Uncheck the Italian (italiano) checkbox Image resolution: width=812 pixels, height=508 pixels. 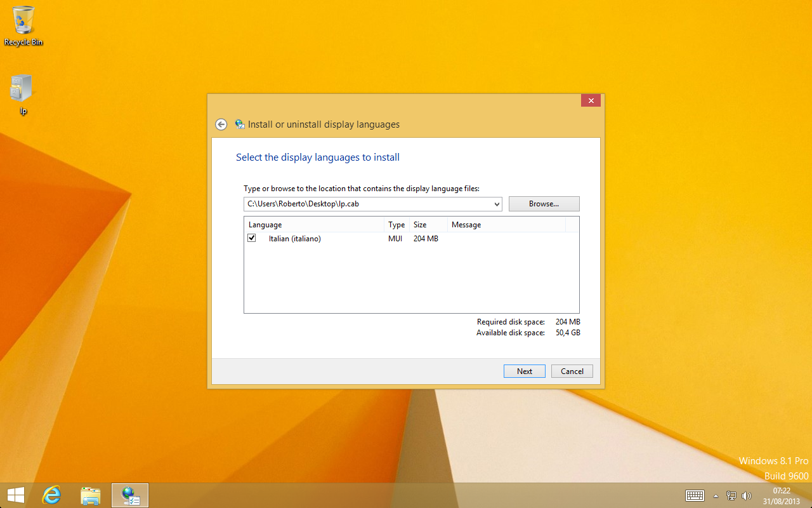tap(252, 238)
